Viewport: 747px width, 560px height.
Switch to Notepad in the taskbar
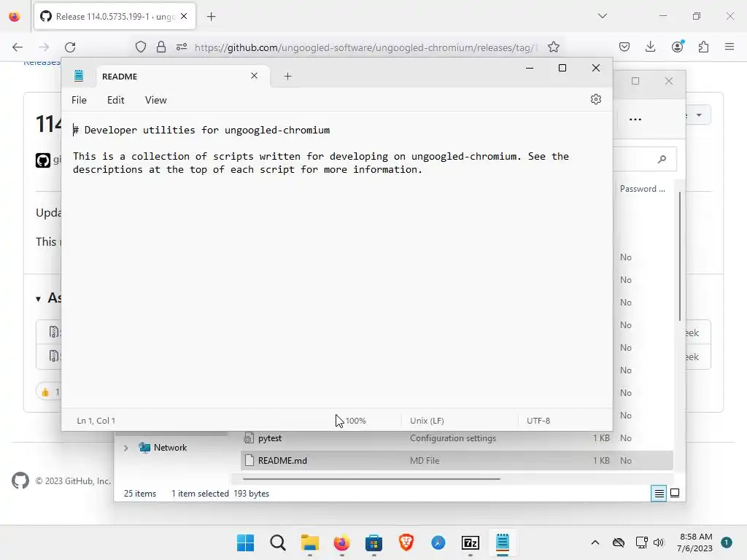coord(503,542)
